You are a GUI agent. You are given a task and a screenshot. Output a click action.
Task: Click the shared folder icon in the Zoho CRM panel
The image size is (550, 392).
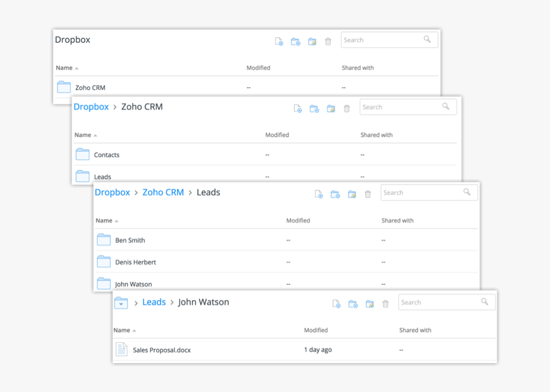[331, 109]
